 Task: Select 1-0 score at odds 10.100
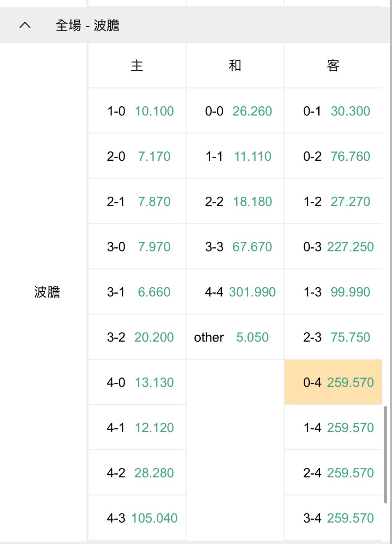point(137,111)
